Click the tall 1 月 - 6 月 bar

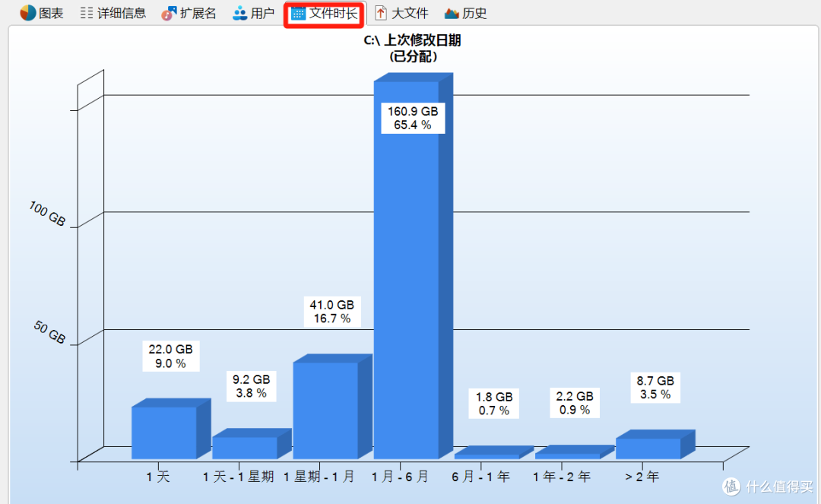pyautogui.click(x=413, y=266)
